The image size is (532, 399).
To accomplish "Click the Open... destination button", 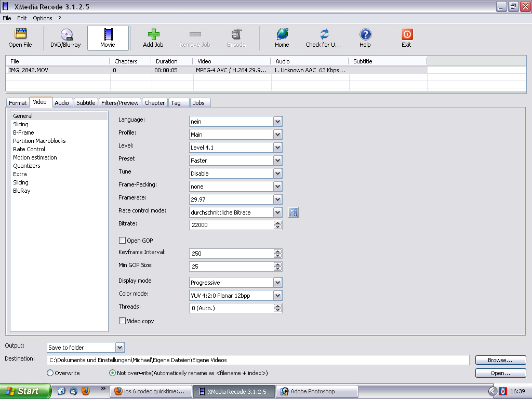I will 500,373.
